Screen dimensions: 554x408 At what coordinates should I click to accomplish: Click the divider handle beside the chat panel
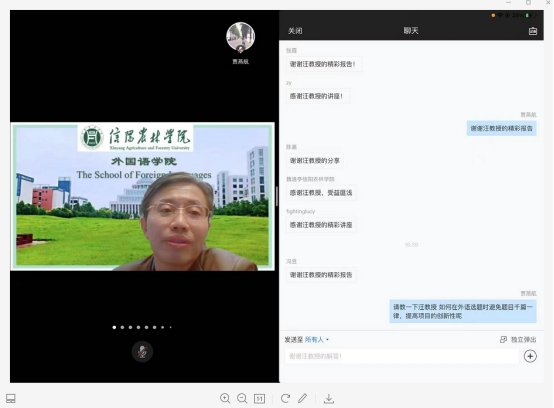tap(277, 196)
